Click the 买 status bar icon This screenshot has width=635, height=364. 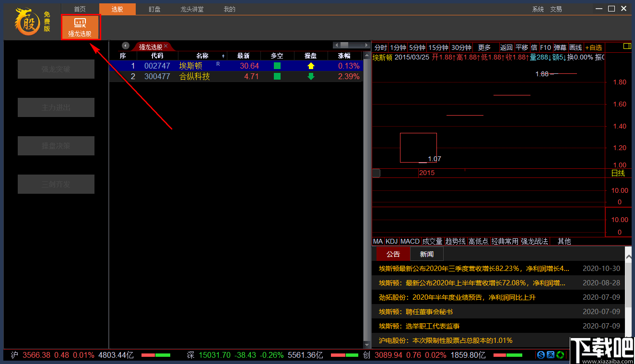551,355
